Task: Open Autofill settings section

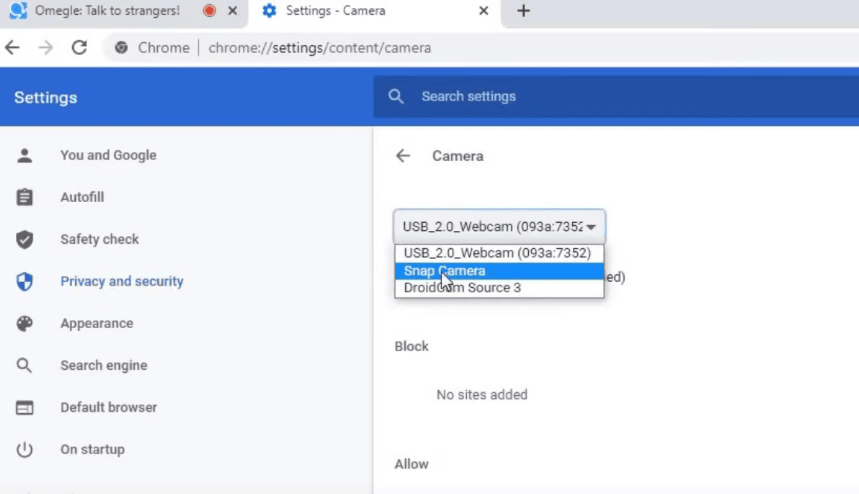Action: 82,197
